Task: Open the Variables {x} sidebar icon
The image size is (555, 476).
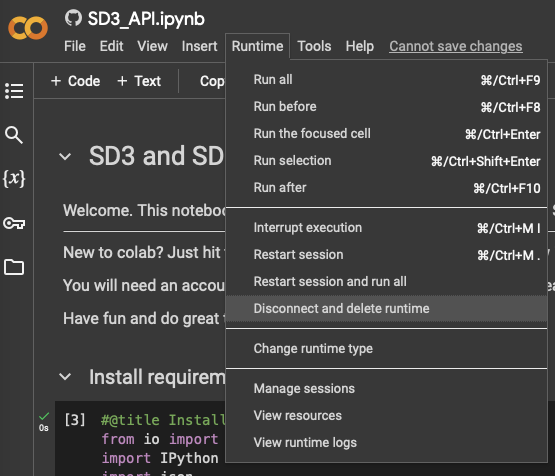Action: pos(14,178)
